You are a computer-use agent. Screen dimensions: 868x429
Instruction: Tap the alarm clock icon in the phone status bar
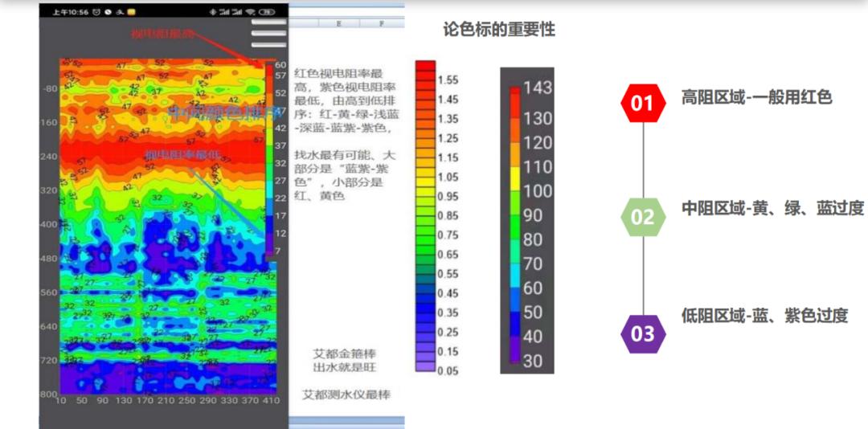click(97, 11)
